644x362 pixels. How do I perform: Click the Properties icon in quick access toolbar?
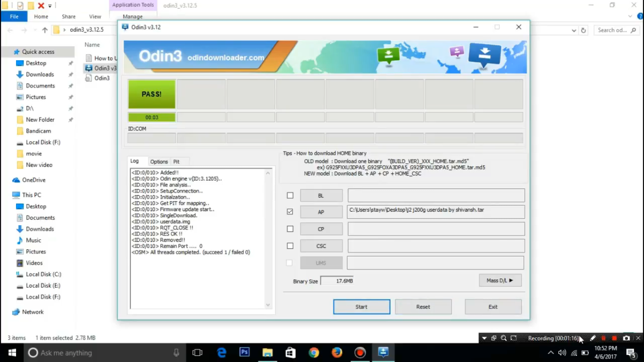[20, 5]
